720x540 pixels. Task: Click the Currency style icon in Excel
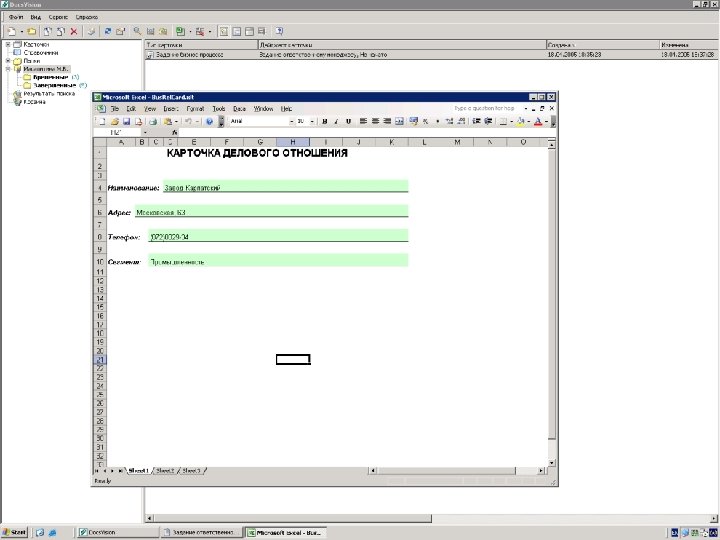pos(413,121)
